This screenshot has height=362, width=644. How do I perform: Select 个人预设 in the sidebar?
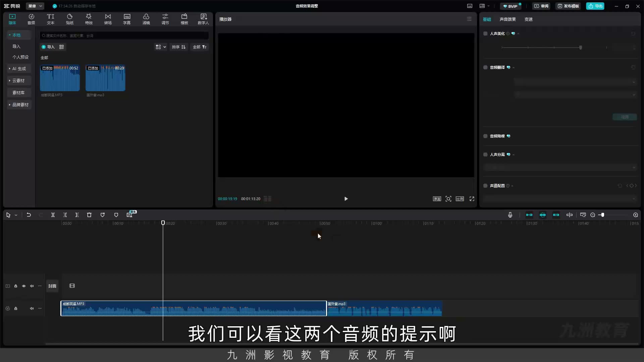pos(20,57)
